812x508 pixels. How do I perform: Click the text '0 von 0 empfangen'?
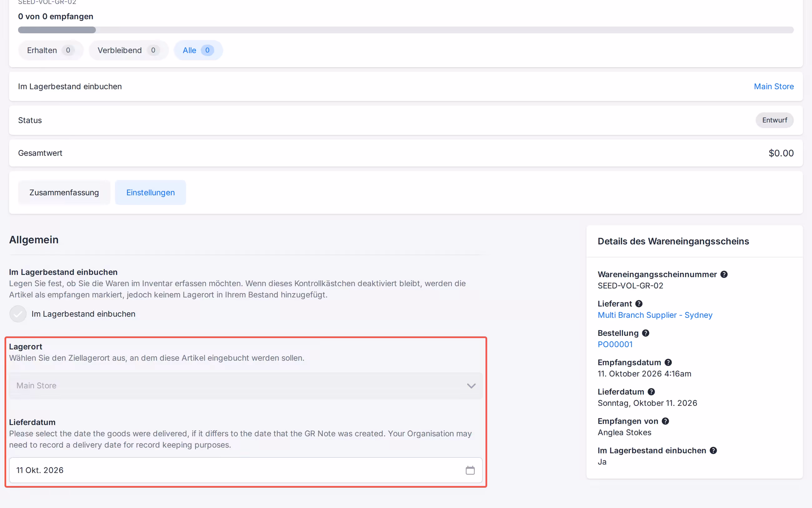click(x=56, y=17)
